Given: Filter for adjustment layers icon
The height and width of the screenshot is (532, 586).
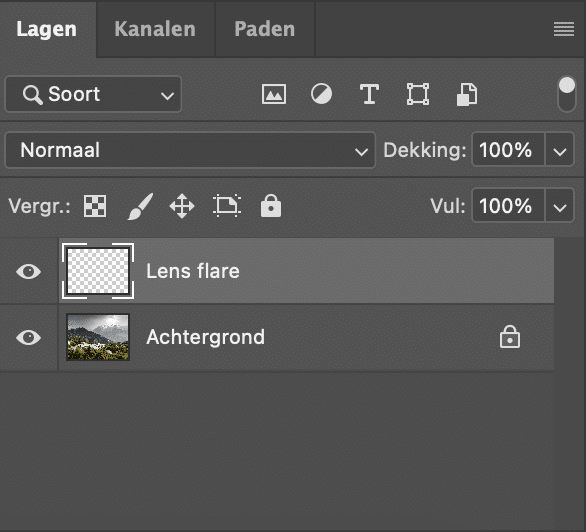Looking at the screenshot, I should point(321,94).
